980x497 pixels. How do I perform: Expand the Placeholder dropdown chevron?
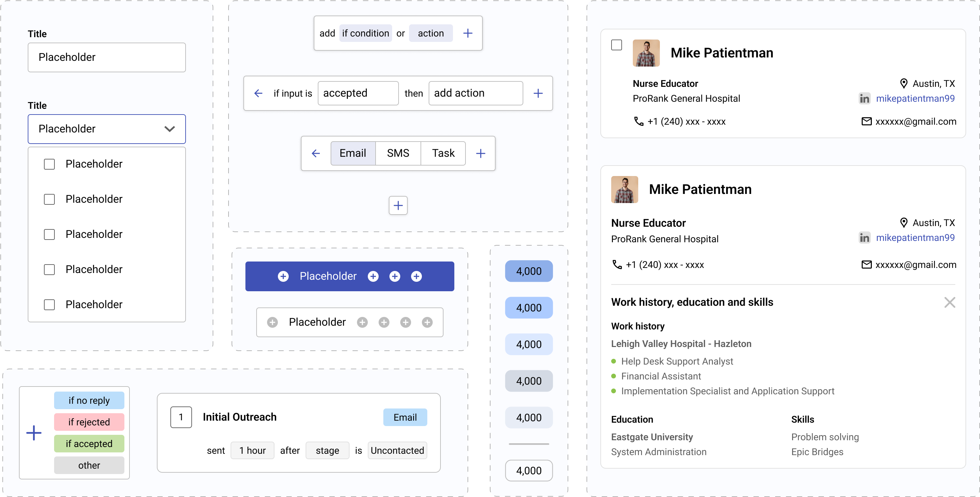pyautogui.click(x=170, y=129)
